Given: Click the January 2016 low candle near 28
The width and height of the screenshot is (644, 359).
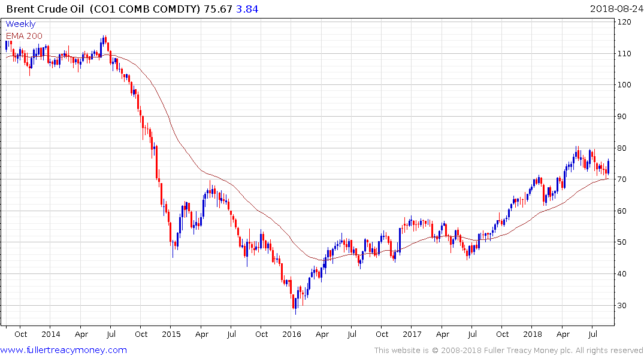Looking at the screenshot, I should pos(296,306).
